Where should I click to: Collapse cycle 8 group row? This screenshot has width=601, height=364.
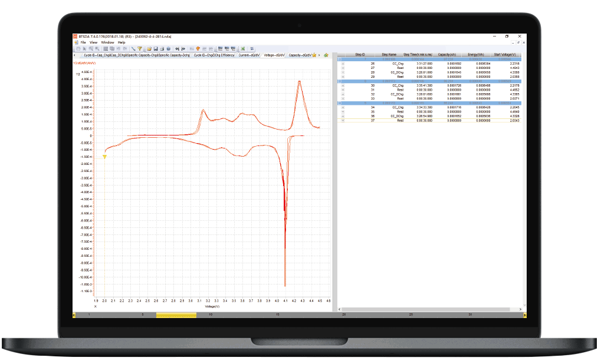tap(340, 81)
